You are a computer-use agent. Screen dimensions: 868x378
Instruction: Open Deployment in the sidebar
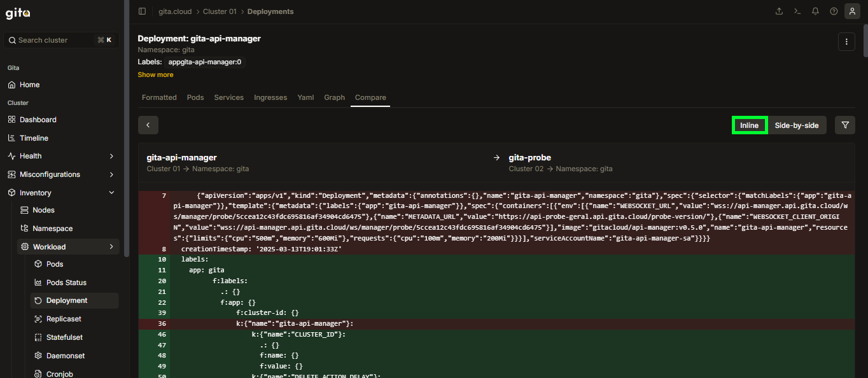coord(74,300)
